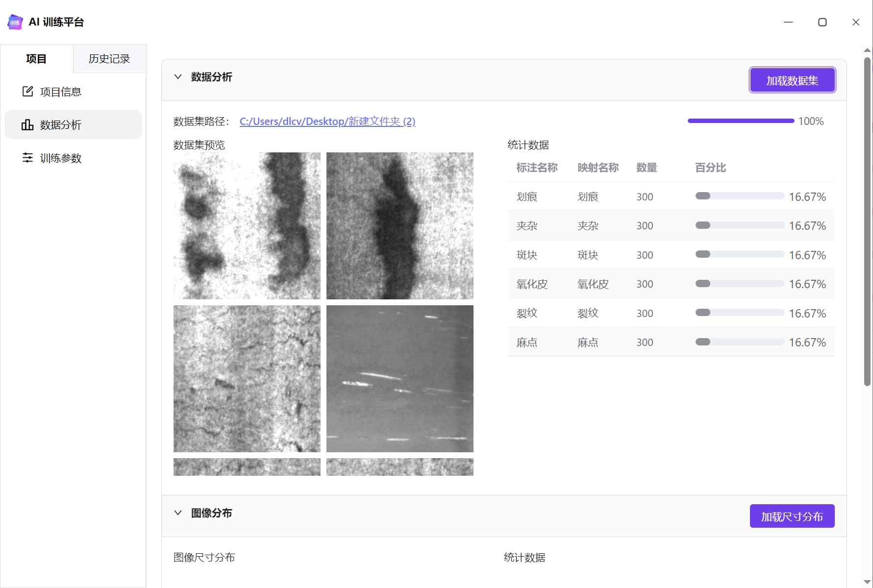Open the 训练参数 sidebar entry
Screen dimensions: 873x588
tap(73, 158)
